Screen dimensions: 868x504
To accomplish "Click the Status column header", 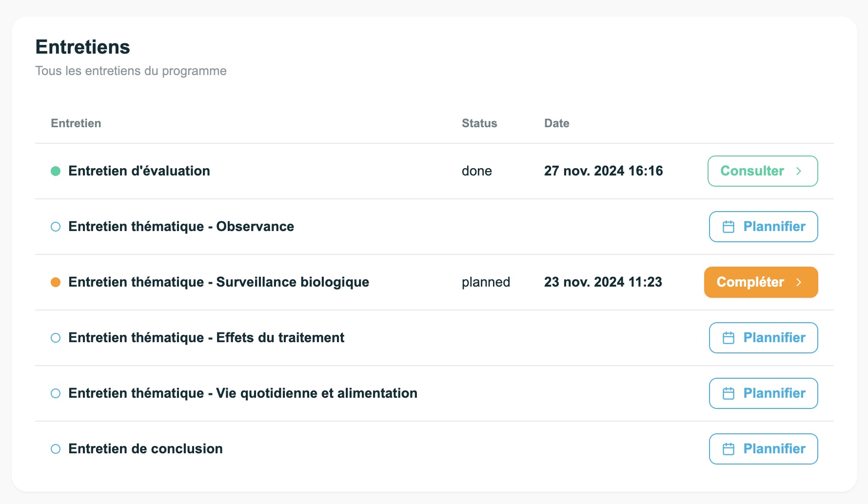I will [x=479, y=123].
